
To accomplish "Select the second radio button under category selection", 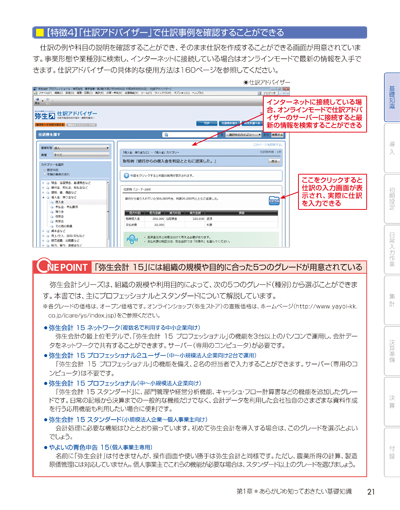I will pyautogui.click(x=45, y=174).
